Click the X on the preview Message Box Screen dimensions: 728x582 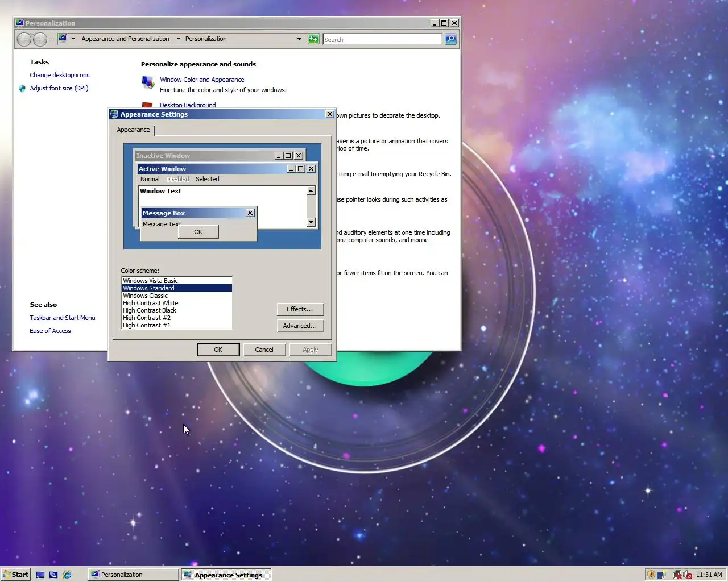(x=250, y=213)
